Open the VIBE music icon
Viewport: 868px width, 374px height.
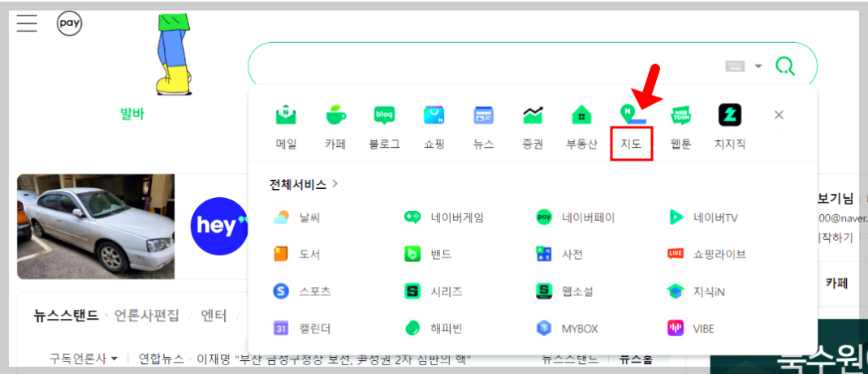click(675, 328)
